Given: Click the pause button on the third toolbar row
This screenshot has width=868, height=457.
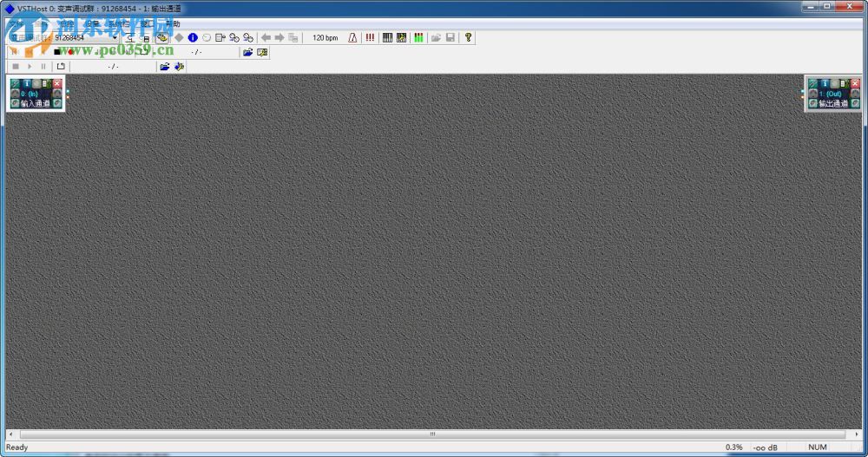Looking at the screenshot, I should [x=43, y=67].
